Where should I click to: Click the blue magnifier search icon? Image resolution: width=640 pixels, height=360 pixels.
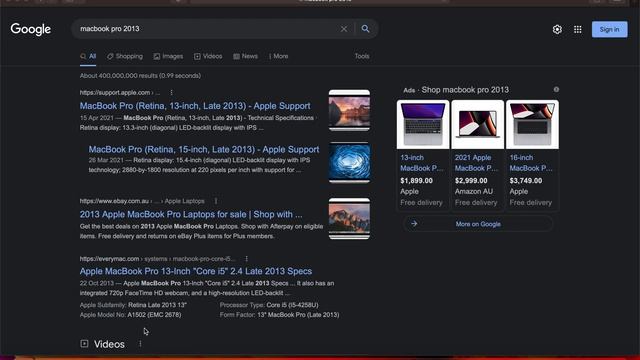365,29
